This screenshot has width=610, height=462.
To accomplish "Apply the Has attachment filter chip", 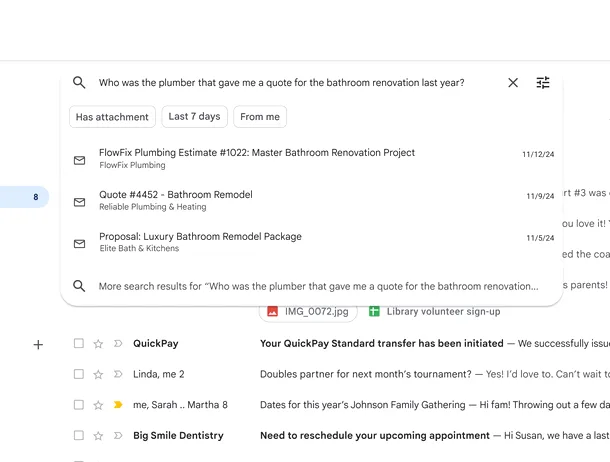I will [x=112, y=117].
